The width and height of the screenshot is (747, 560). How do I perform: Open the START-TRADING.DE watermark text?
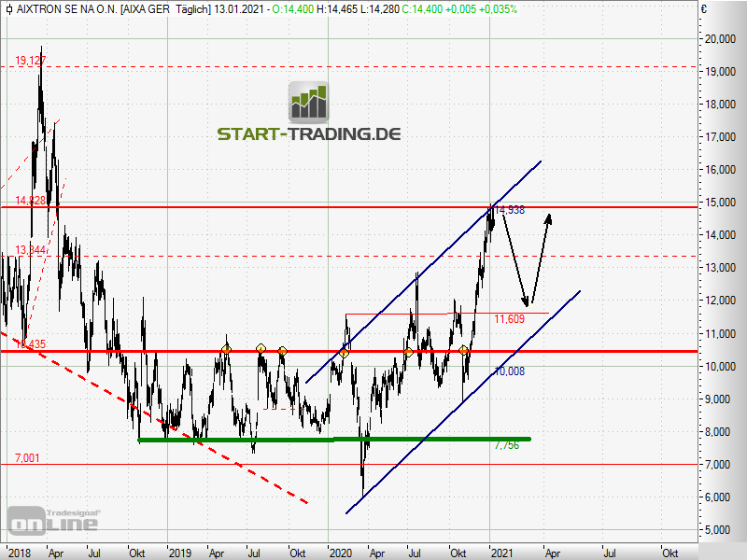[x=308, y=134]
